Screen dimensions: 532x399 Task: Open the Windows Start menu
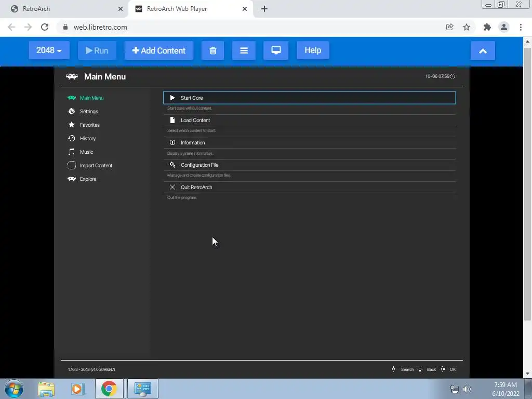click(x=14, y=389)
